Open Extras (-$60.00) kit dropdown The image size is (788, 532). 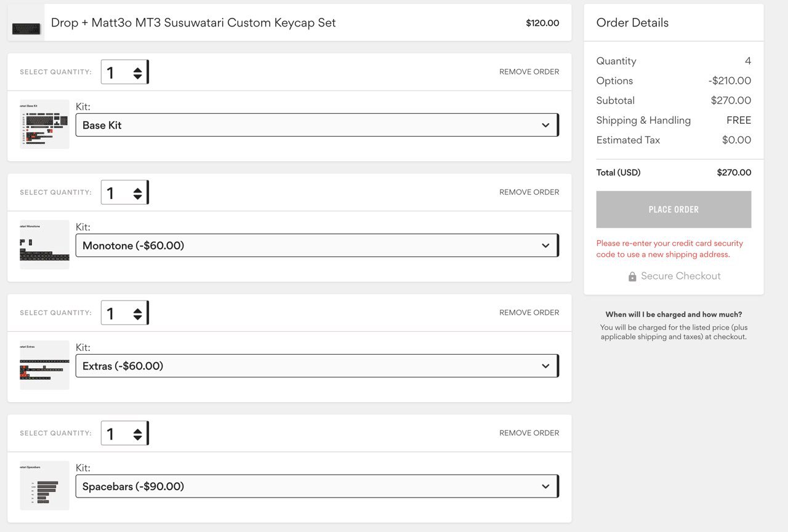pos(317,366)
